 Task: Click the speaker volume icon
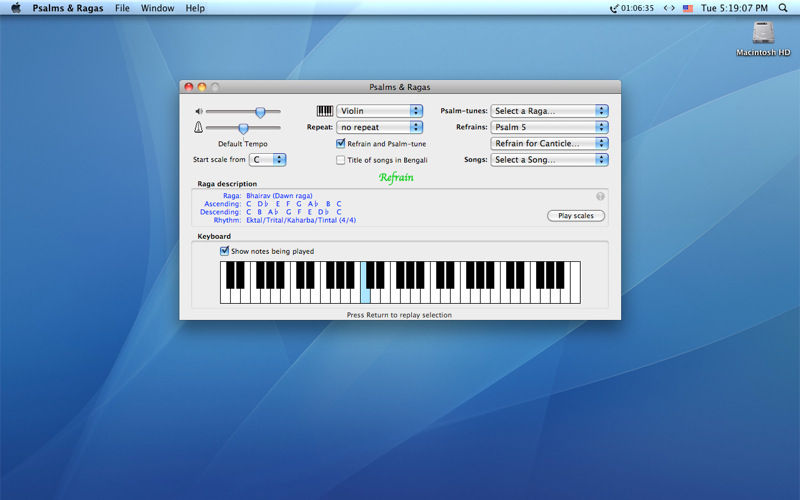pyautogui.click(x=199, y=111)
